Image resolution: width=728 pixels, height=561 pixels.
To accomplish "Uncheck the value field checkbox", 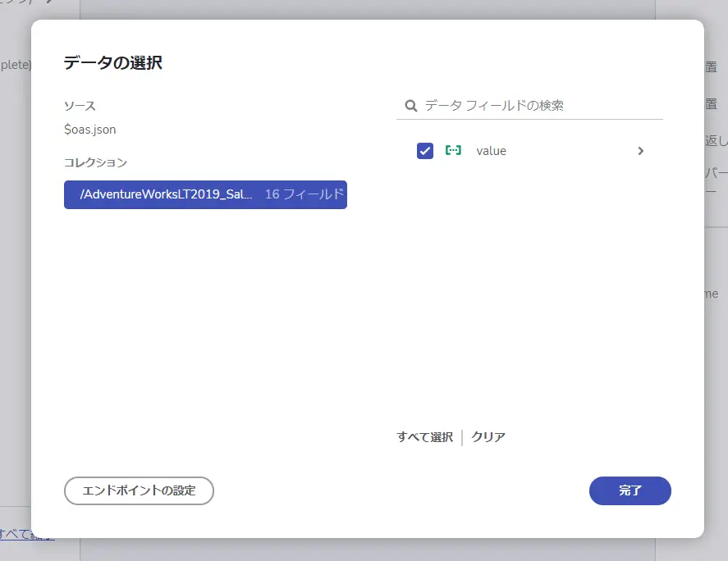I will coord(425,151).
